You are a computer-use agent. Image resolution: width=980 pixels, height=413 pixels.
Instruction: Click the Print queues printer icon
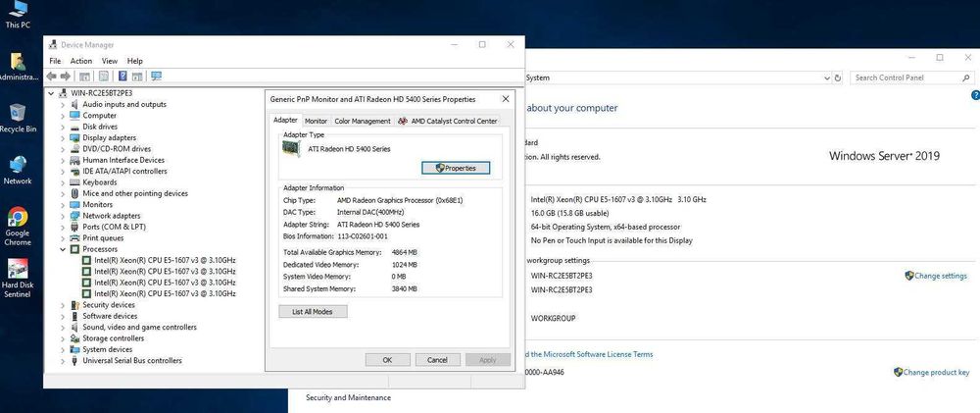click(75, 237)
